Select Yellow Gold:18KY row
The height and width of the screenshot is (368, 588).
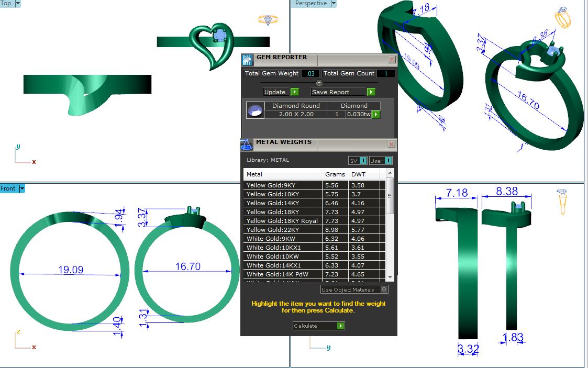(x=283, y=212)
